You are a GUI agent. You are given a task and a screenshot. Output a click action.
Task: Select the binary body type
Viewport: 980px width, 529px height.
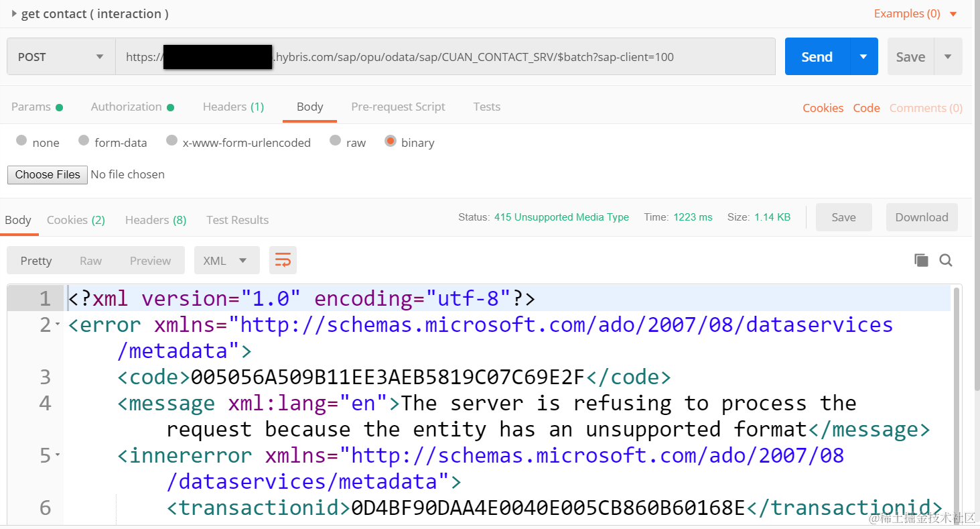point(390,141)
